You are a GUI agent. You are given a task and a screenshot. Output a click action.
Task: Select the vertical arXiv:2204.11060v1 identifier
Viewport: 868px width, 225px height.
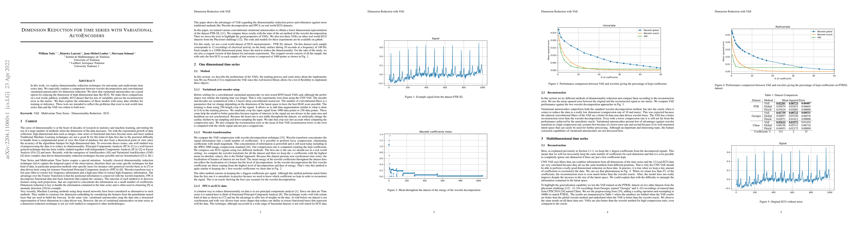click(x=8, y=109)
